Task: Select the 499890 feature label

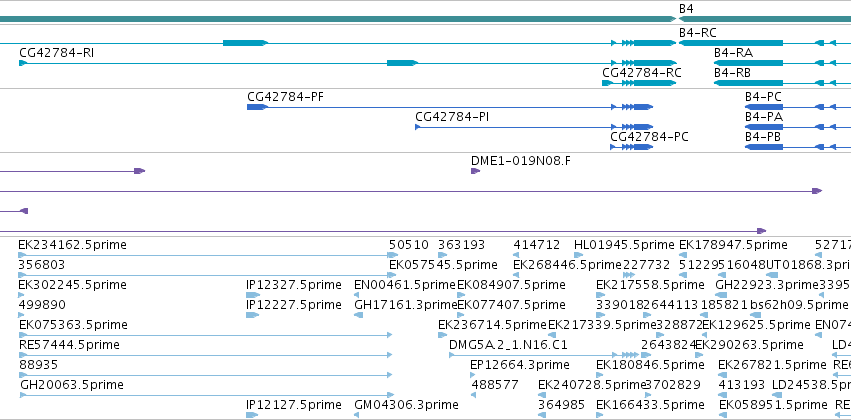Action: point(41,304)
